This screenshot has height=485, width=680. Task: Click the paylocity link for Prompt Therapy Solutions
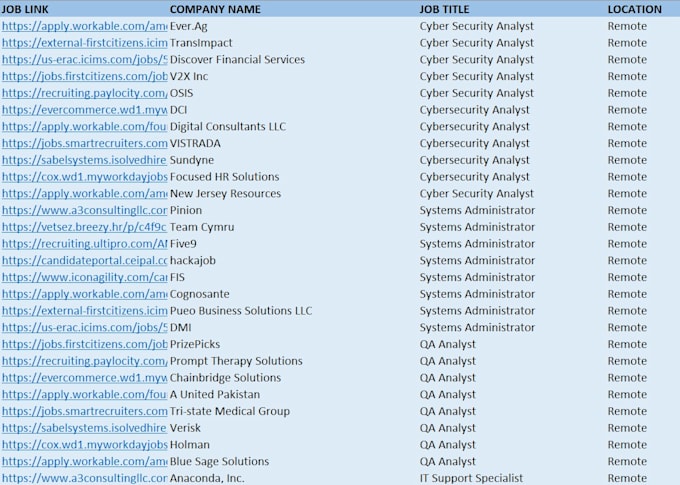tap(85, 361)
